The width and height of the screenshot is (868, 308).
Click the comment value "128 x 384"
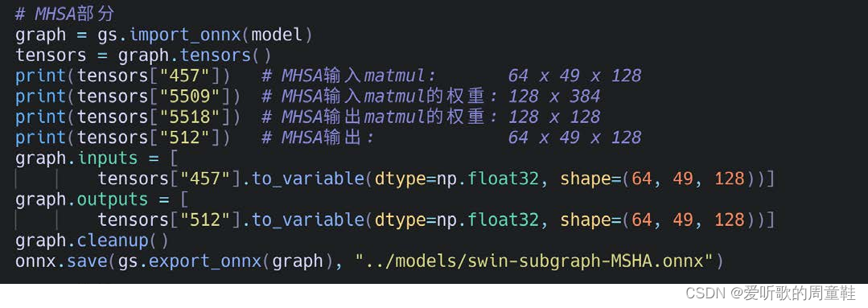pos(554,97)
